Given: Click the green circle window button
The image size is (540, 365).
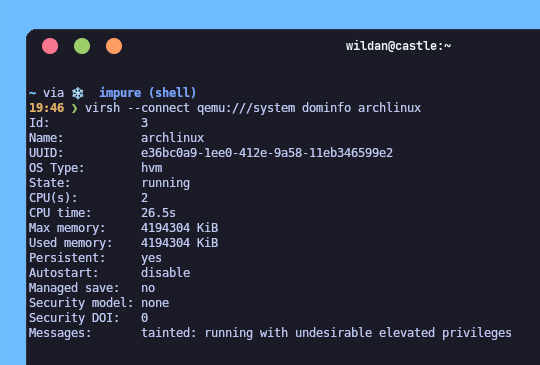Looking at the screenshot, I should point(82,46).
